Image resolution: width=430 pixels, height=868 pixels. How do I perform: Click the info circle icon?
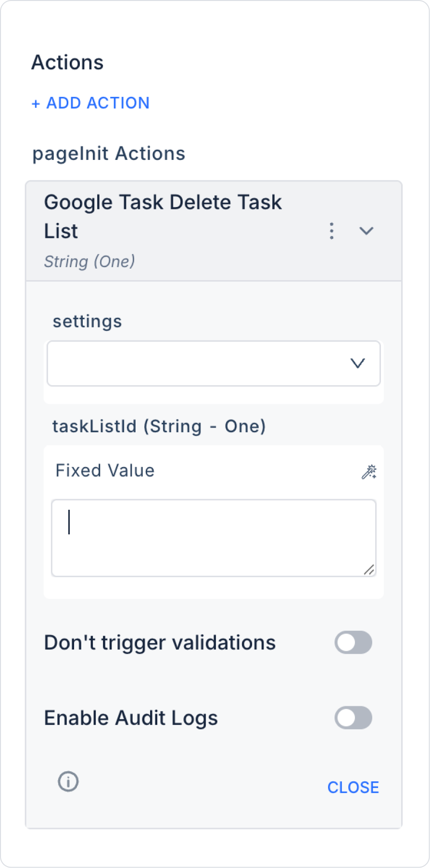pyautogui.click(x=68, y=781)
